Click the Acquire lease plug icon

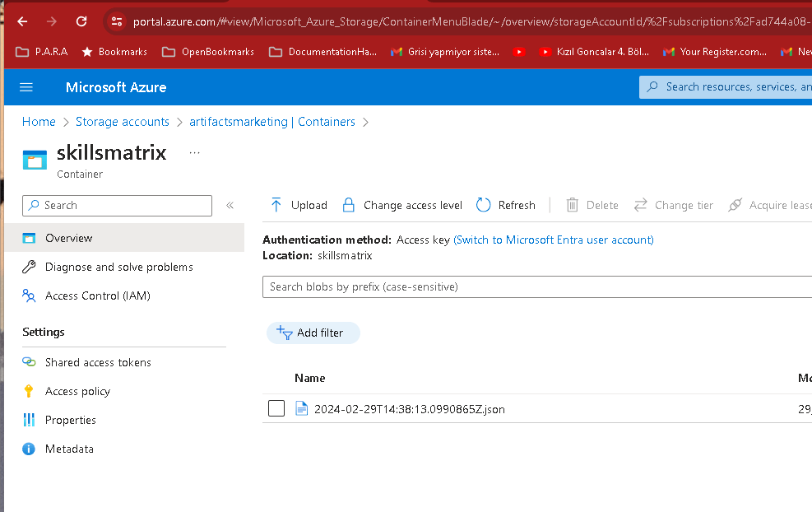pyautogui.click(x=735, y=205)
